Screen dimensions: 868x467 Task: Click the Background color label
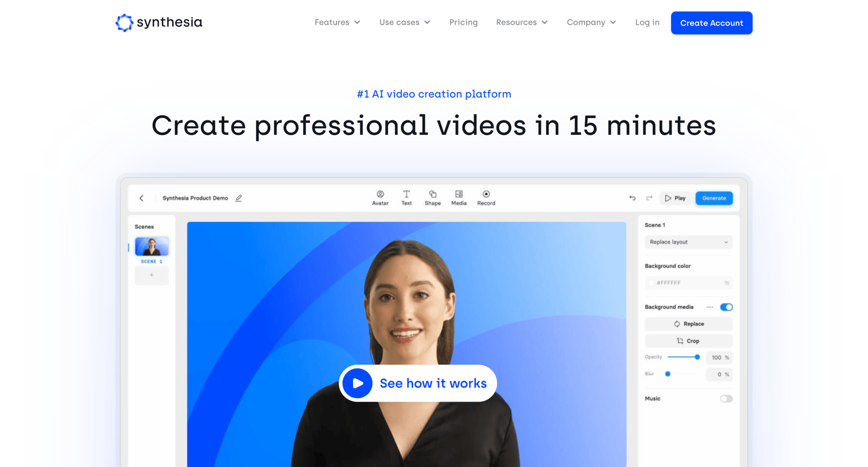tap(668, 266)
